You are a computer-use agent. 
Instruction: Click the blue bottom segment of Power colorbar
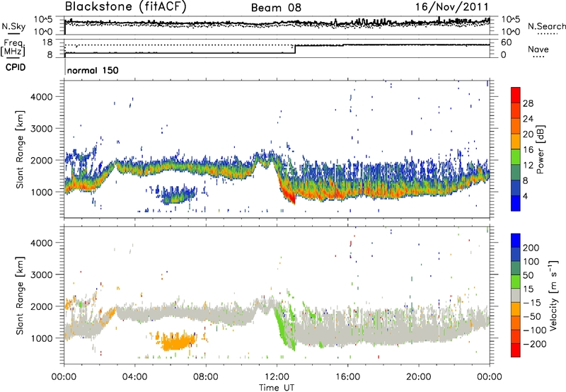(516, 203)
